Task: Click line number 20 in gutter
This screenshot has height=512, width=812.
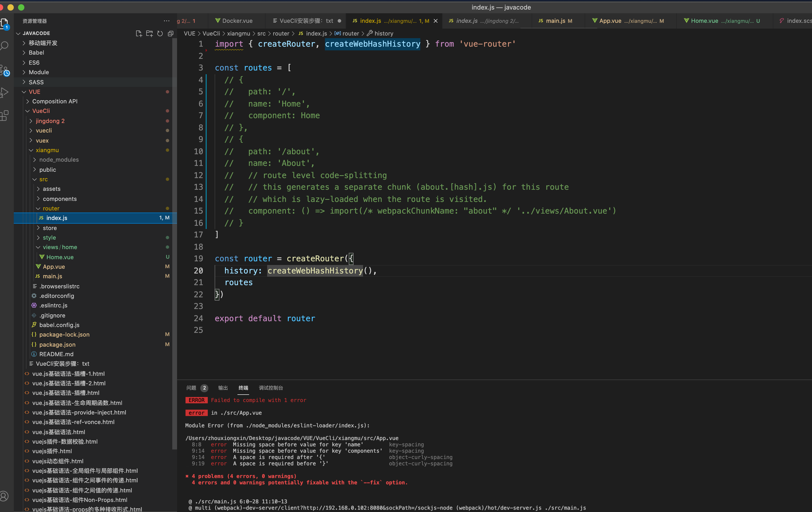Action: coord(198,271)
